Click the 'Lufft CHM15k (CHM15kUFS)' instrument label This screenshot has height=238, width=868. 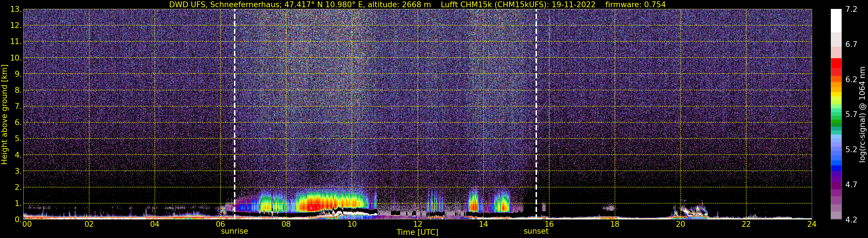[495, 5]
